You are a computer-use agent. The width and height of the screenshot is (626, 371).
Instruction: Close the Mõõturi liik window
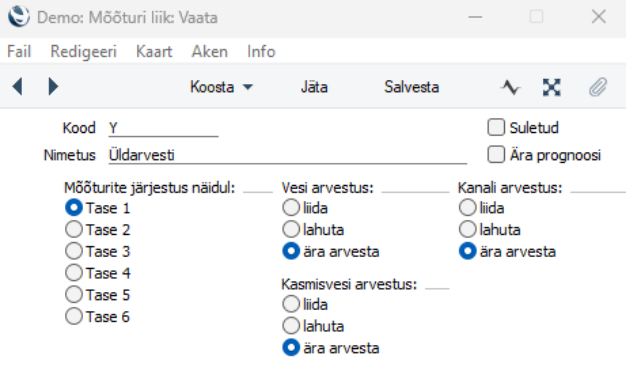[x=599, y=17]
